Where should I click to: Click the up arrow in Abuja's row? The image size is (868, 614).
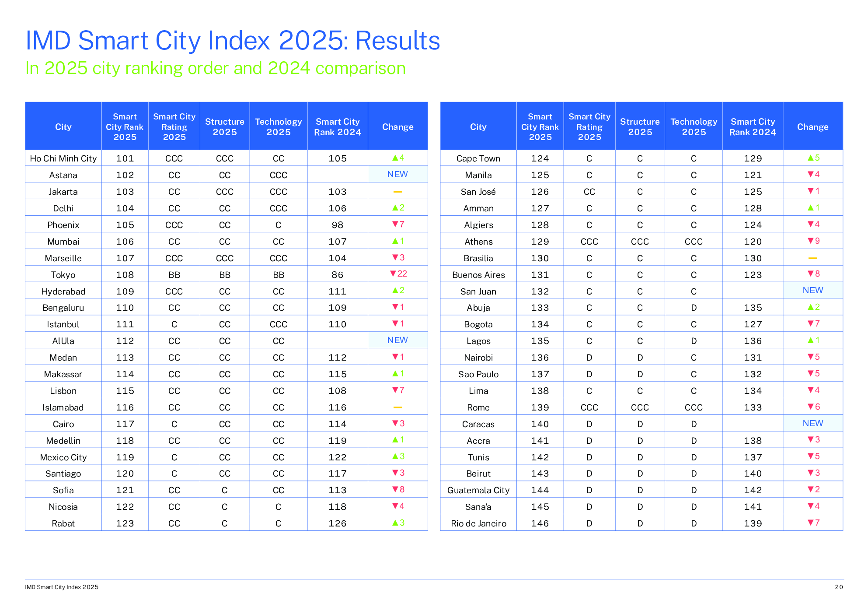click(x=810, y=307)
